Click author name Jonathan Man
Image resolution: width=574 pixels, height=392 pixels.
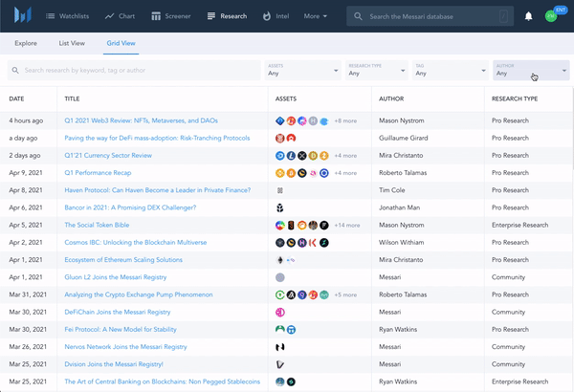(399, 207)
